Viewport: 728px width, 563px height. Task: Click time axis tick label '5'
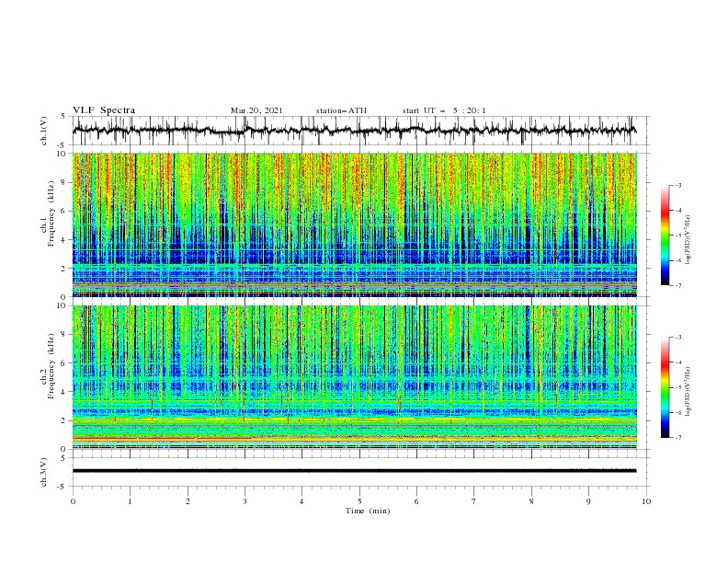tap(359, 501)
